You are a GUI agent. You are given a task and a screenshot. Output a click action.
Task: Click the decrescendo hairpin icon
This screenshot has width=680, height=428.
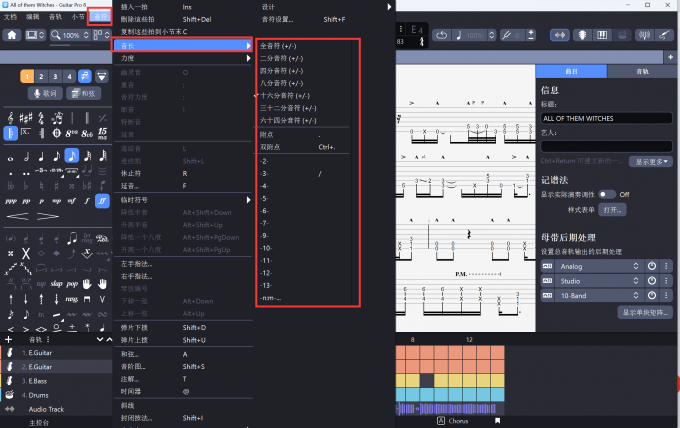[48, 216]
